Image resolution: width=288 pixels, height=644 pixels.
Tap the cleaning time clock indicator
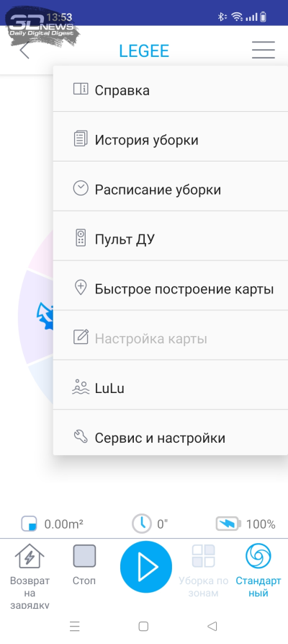tap(142, 524)
